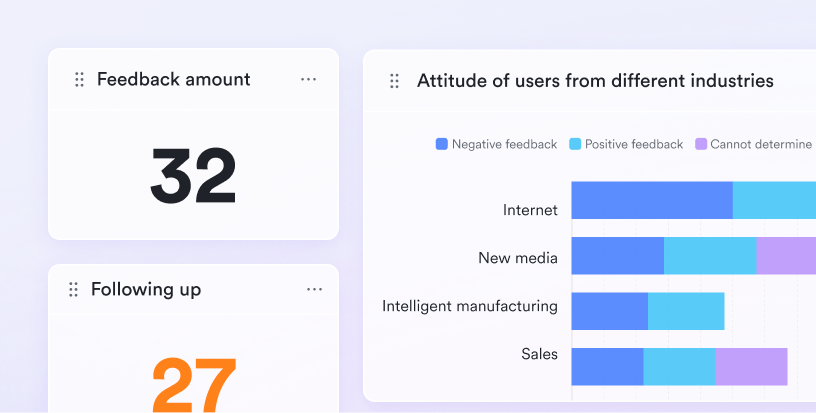Click the drag handle beside Following up

point(73,290)
